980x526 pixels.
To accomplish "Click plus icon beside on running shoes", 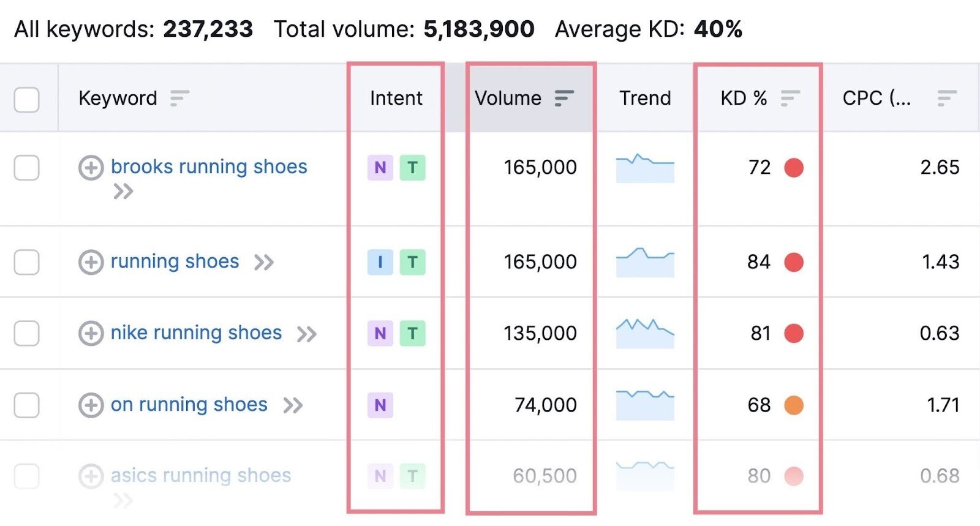I will click(91, 405).
